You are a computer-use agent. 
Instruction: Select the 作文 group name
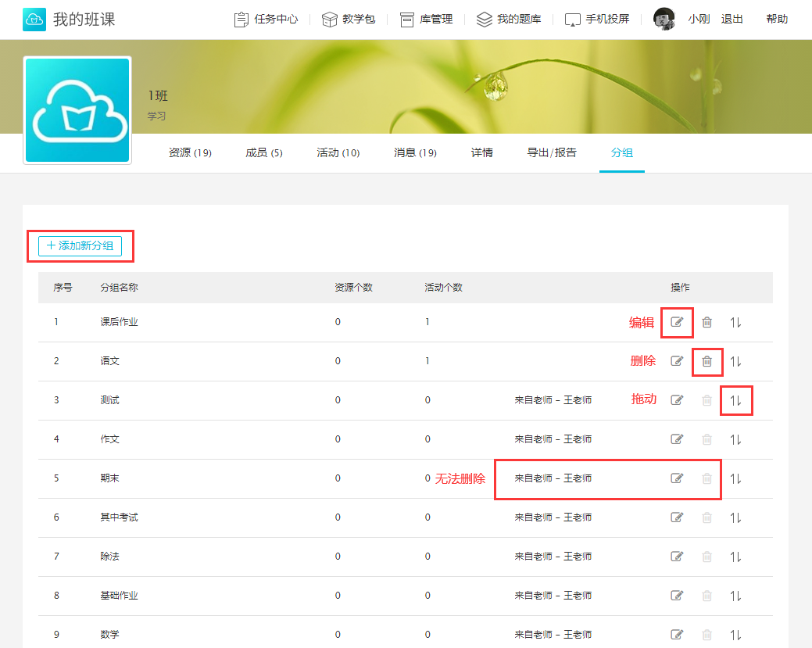[109, 439]
